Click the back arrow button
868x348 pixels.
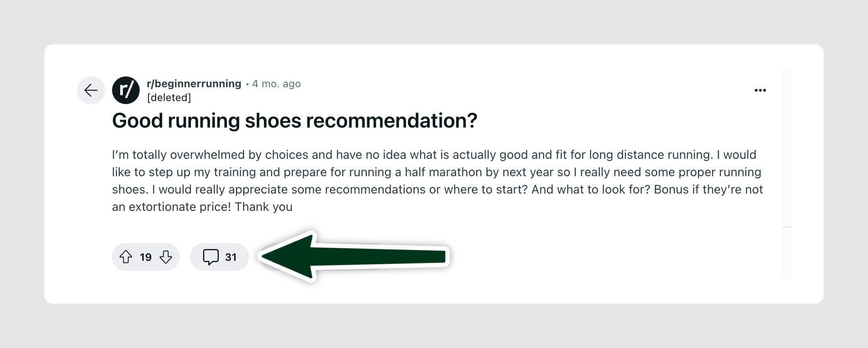tap(91, 90)
